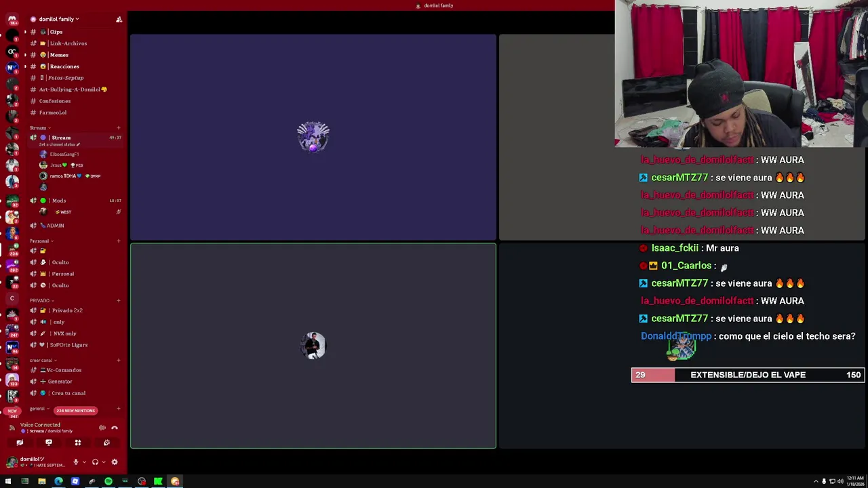Image resolution: width=868 pixels, height=488 pixels.
Task: Join the ADMIN voice channel
Action: (56, 226)
